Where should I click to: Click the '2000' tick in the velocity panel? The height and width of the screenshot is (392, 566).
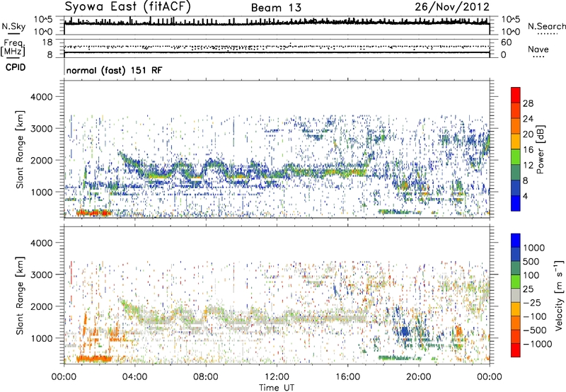[x=41, y=306]
